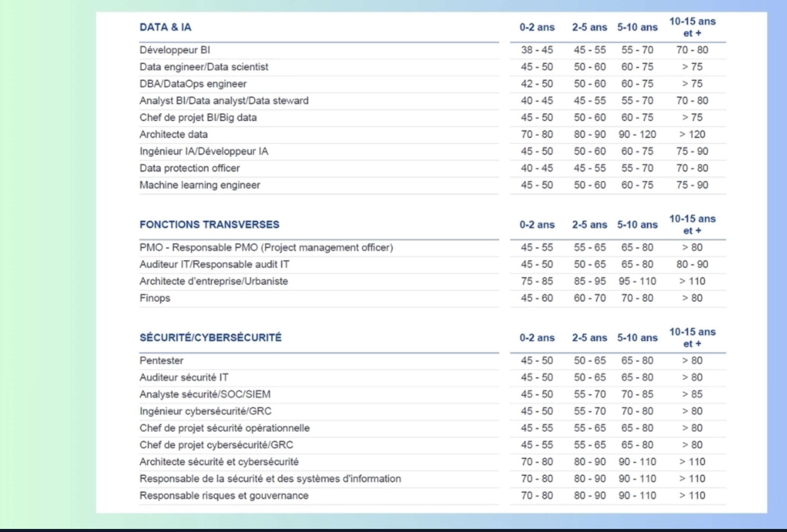The width and height of the screenshot is (787, 532).
Task: Click the Responsable risques et gouvernance label
Action: pos(224,495)
